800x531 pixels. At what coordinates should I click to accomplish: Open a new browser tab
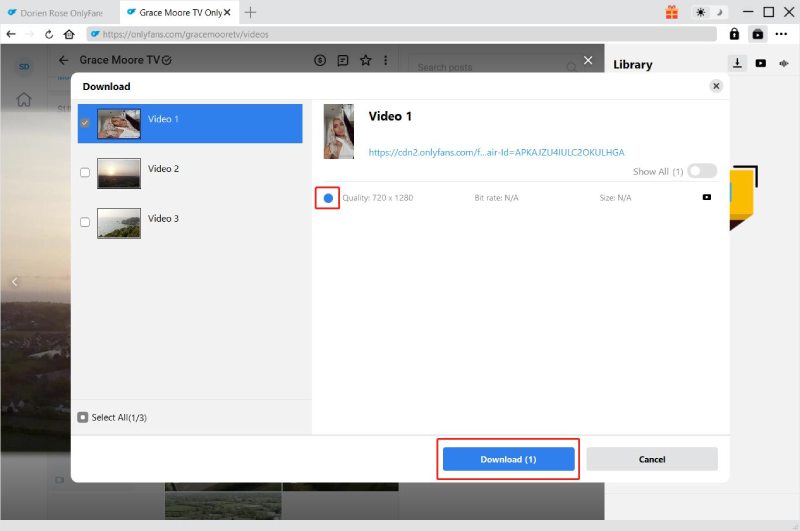tap(250, 12)
